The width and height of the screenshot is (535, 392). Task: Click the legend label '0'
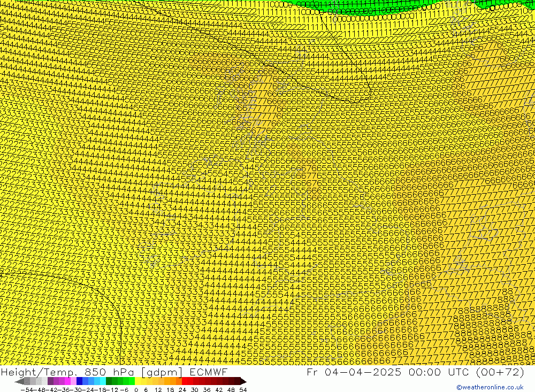click(136, 390)
